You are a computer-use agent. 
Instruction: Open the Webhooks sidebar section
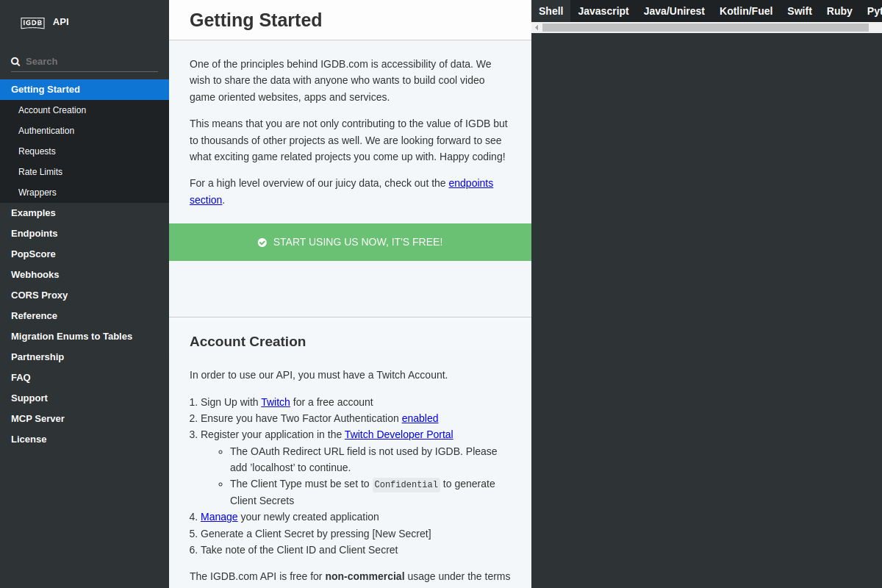click(x=85, y=275)
